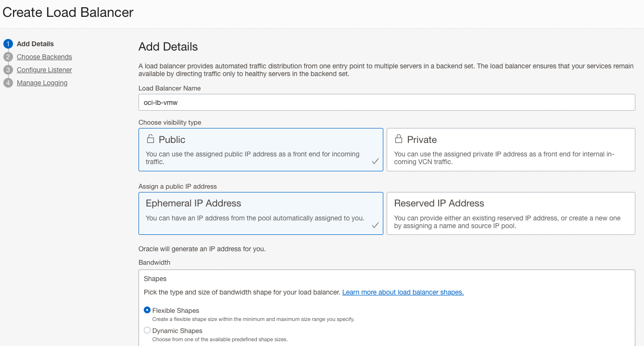Screen dimensions: 644x346
Task: Open the Manage Logging step
Action: click(x=42, y=83)
